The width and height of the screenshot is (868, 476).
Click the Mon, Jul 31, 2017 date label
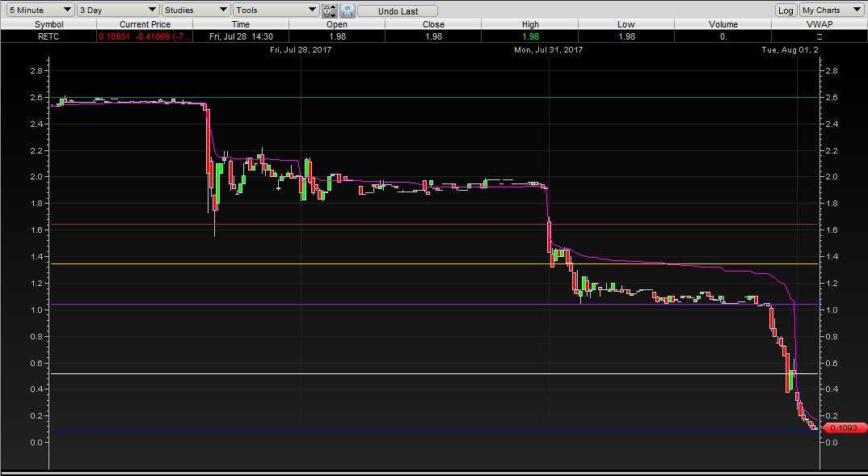549,50
